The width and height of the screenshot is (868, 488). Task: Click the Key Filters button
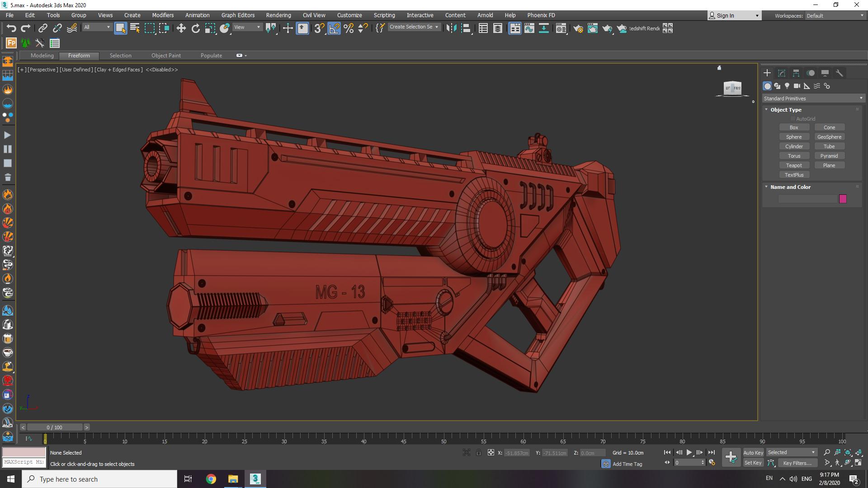tap(797, 463)
